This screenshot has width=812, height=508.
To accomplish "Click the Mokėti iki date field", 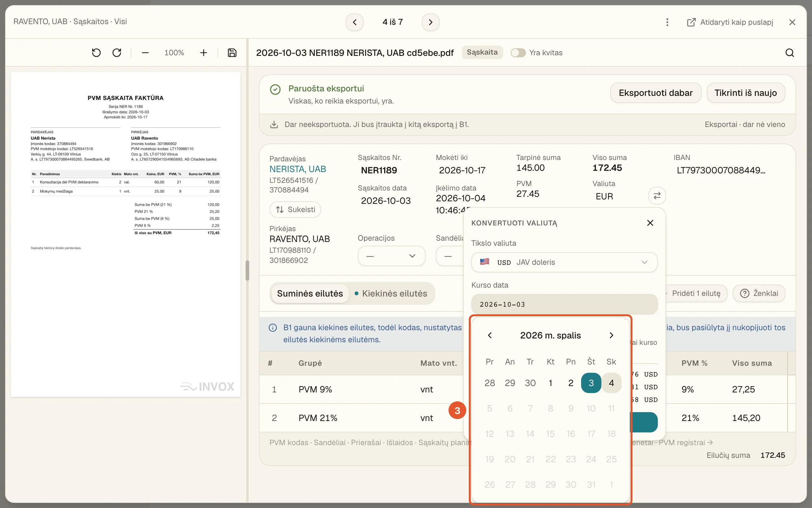I will click(x=462, y=170).
